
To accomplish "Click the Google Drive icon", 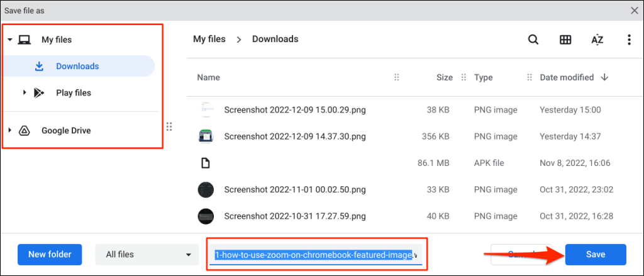I will click(25, 131).
